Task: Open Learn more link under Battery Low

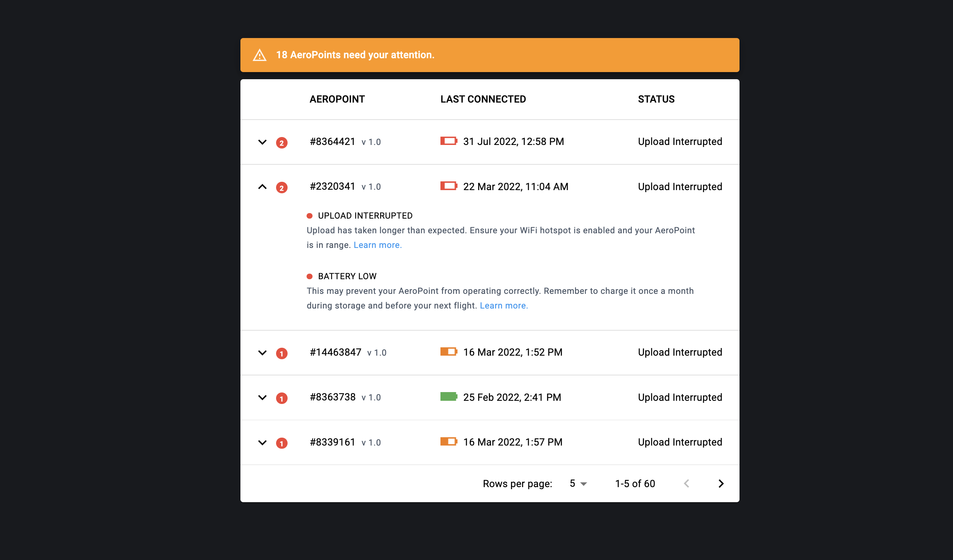Action: coord(504,306)
